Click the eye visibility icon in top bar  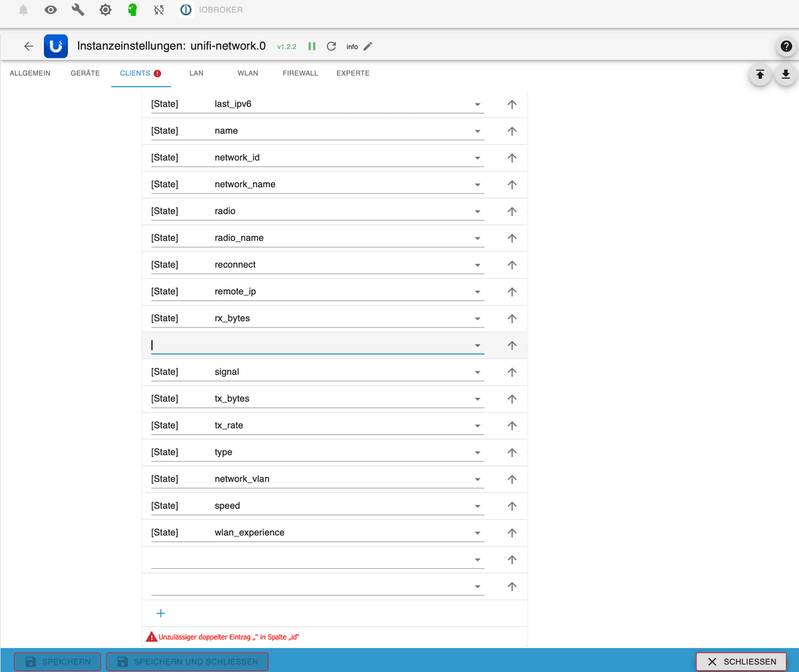tap(51, 10)
